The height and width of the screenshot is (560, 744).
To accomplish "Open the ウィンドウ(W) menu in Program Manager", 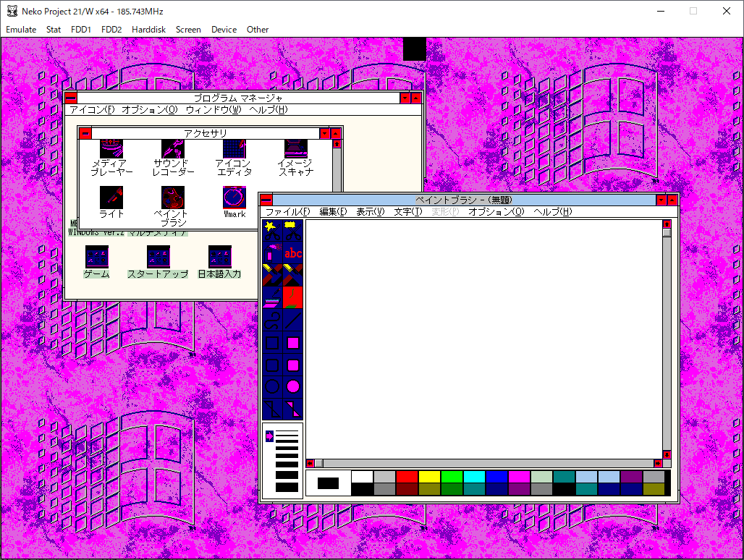I will point(214,109).
